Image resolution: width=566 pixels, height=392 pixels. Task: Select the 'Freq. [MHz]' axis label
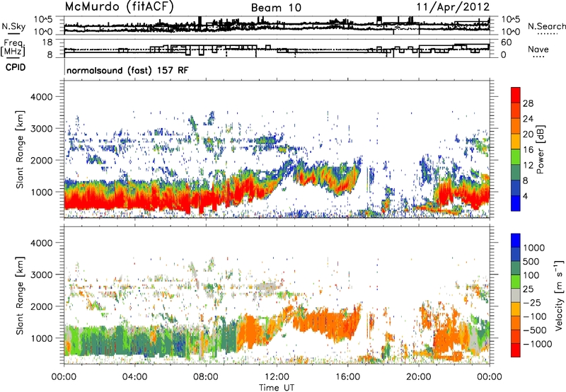tap(14, 48)
